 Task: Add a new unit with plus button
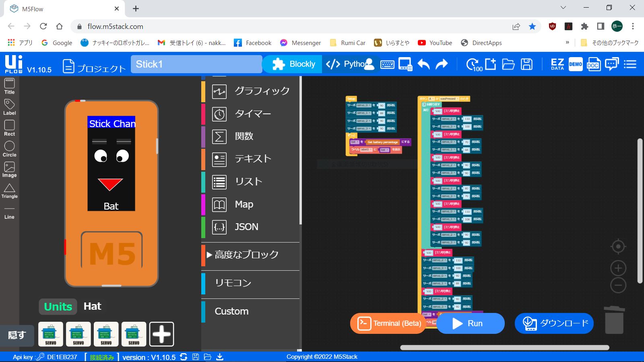(161, 334)
